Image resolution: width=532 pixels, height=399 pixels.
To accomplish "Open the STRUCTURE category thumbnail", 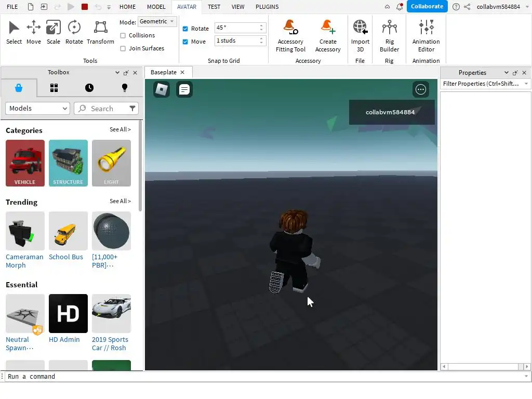I will pyautogui.click(x=68, y=163).
